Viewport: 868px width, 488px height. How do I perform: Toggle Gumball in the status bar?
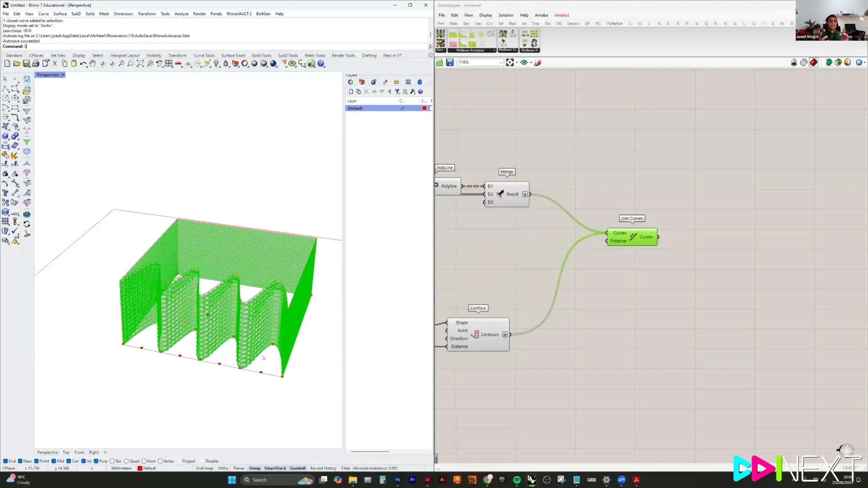pos(298,468)
